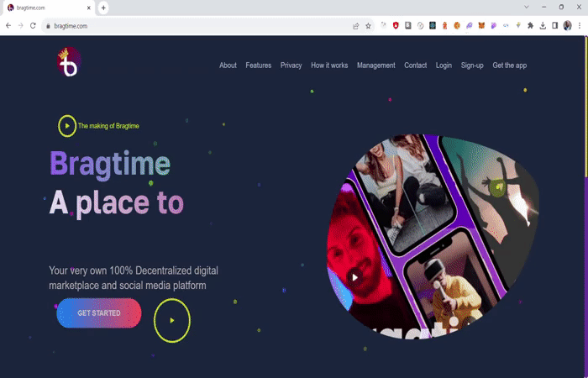Image resolution: width=588 pixels, height=378 pixels.
Task: Open the Downloads icon
Action: pyautogui.click(x=543, y=25)
